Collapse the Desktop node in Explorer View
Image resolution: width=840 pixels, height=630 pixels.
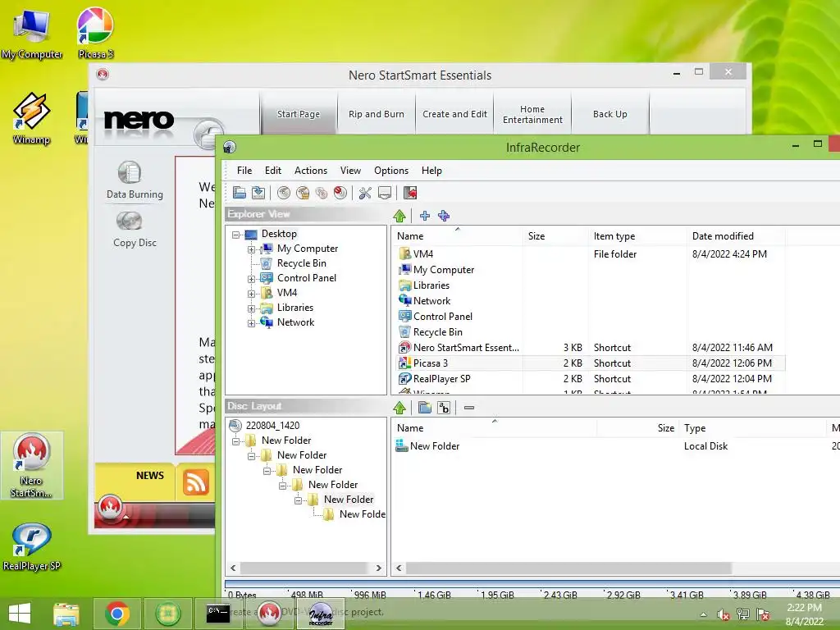point(235,235)
